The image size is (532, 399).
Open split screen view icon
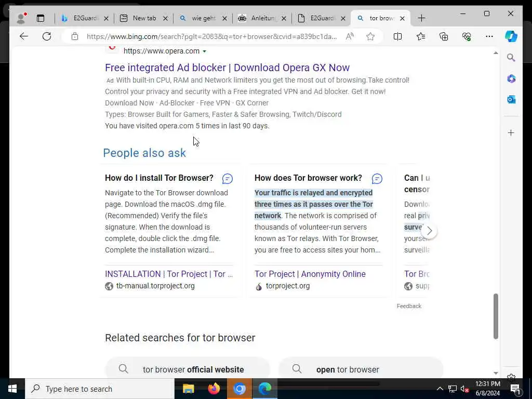pyautogui.click(x=397, y=36)
